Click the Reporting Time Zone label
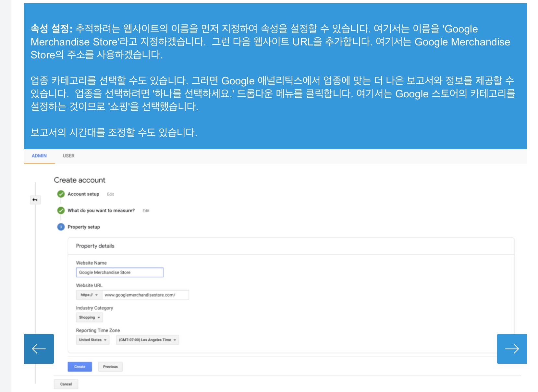 [x=98, y=330]
